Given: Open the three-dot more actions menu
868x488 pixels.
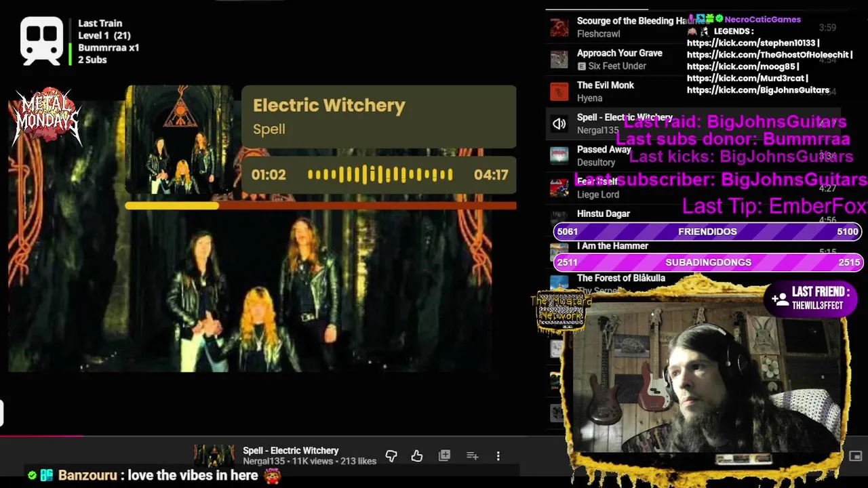Looking at the screenshot, I should pos(498,456).
